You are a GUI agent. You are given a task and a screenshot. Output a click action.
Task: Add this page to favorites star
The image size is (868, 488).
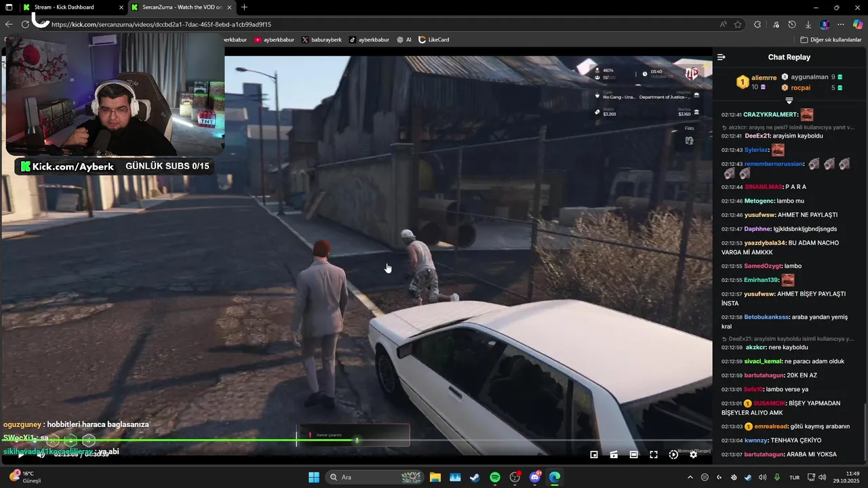(738, 24)
